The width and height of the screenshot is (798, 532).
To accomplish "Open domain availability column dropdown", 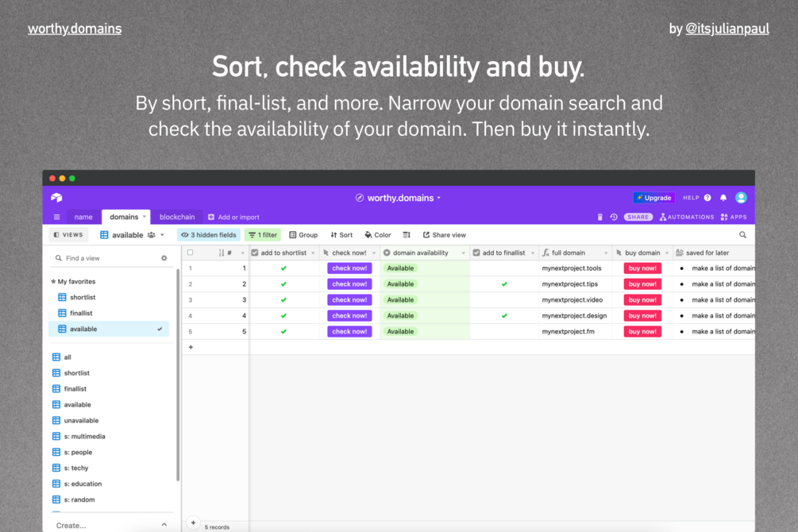I will tap(464, 253).
